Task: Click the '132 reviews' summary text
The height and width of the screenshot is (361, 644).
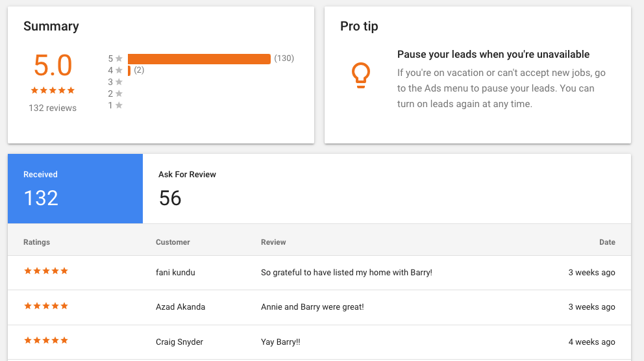Action: [53, 108]
